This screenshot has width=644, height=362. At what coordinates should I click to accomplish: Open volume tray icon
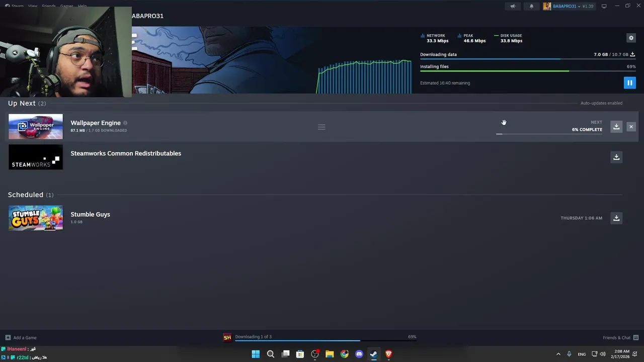tap(603, 354)
